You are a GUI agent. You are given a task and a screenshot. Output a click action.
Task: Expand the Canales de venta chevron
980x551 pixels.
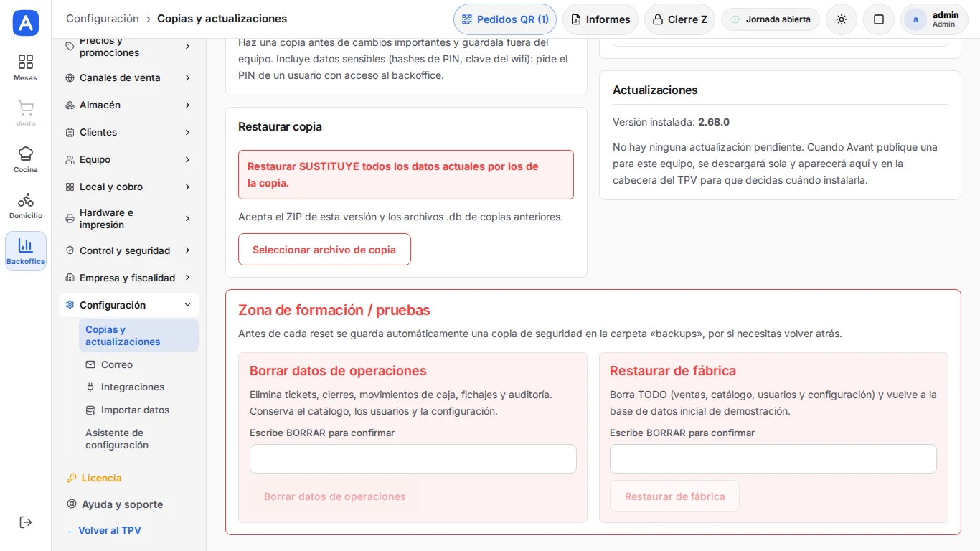[187, 77]
